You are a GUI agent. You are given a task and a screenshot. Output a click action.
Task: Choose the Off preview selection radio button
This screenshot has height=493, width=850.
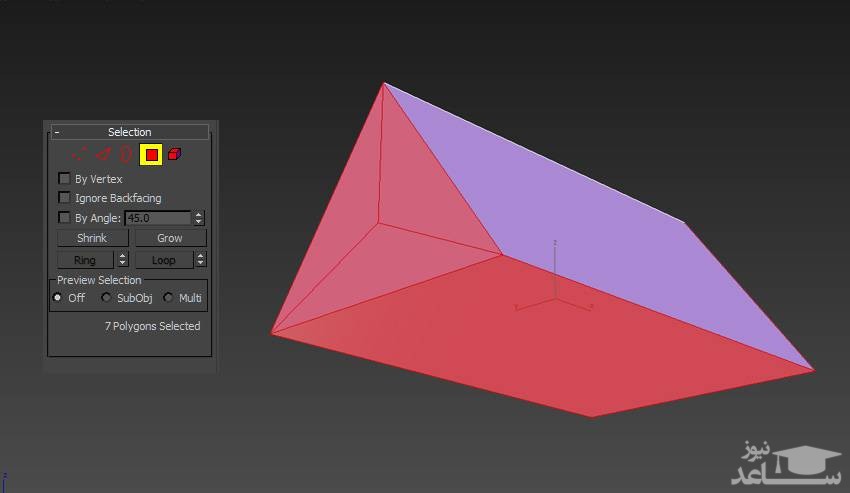coord(58,298)
